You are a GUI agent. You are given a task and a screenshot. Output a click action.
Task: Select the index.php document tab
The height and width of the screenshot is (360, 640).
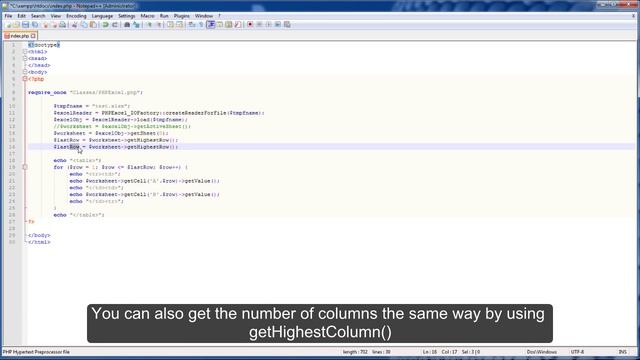click(x=20, y=36)
